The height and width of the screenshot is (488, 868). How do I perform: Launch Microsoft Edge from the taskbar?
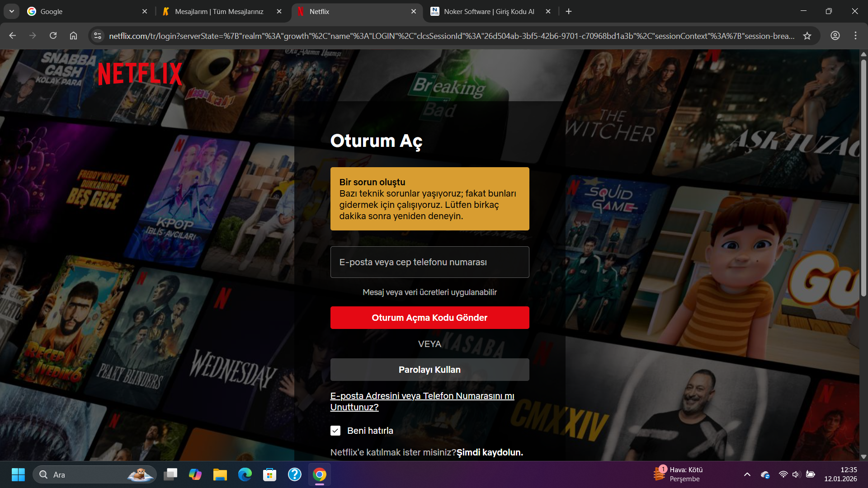coord(245,474)
